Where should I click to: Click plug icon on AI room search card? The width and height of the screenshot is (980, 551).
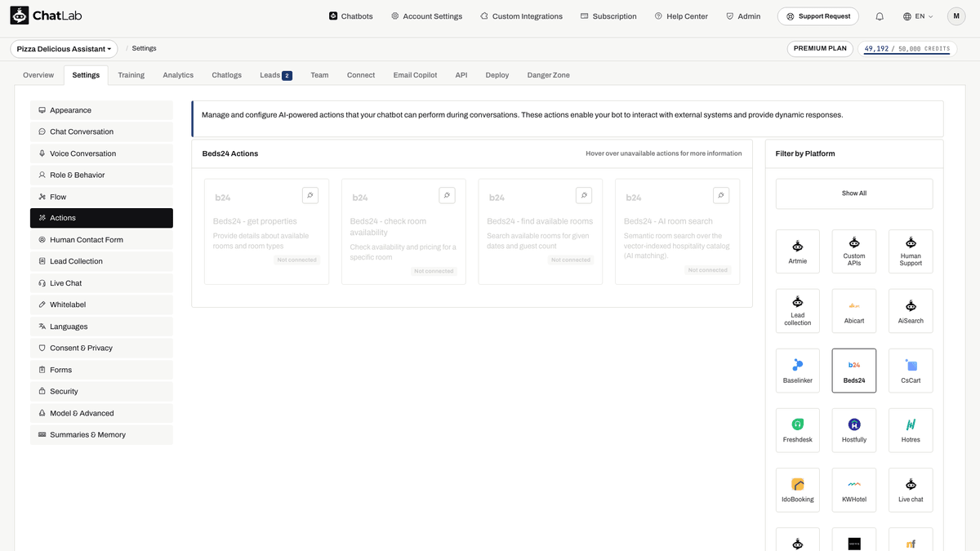(x=720, y=195)
